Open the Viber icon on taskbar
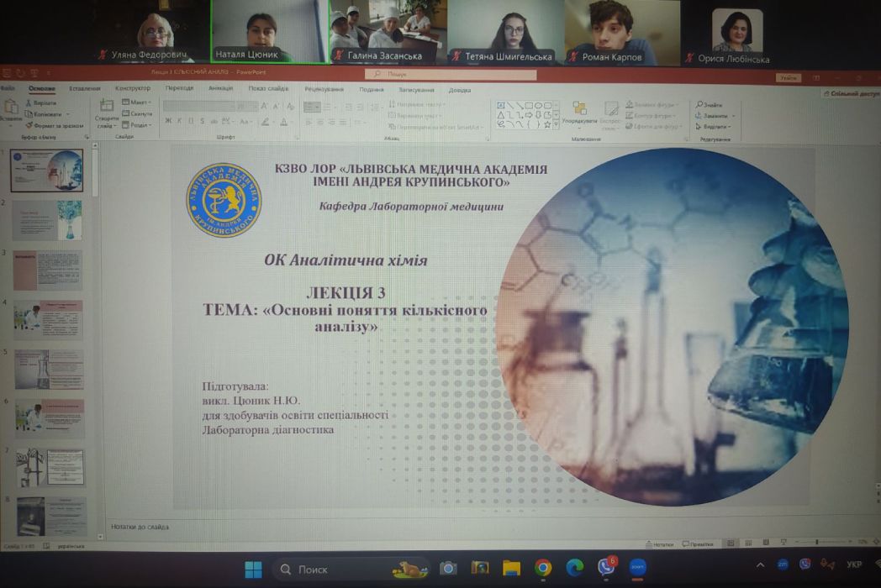This screenshot has height=588, width=881. (x=605, y=568)
